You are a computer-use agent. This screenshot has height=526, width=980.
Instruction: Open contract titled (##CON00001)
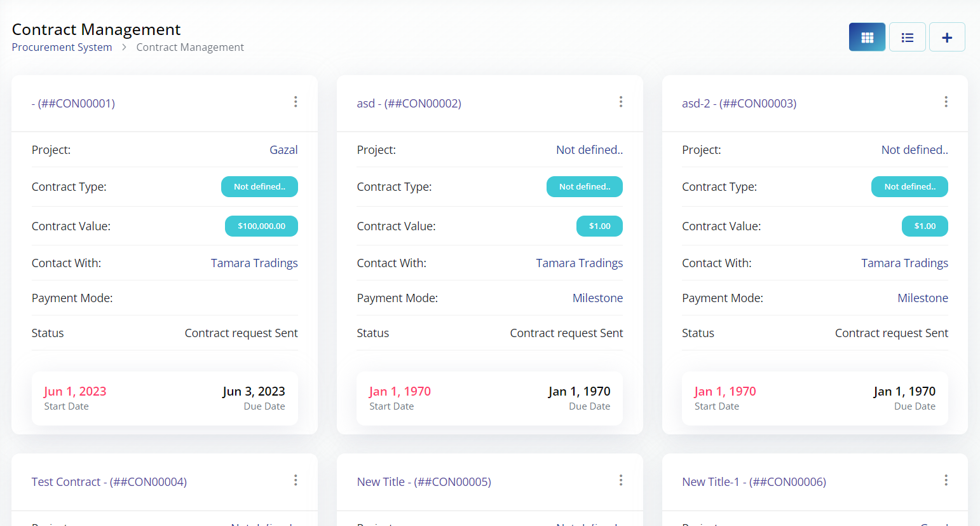73,104
